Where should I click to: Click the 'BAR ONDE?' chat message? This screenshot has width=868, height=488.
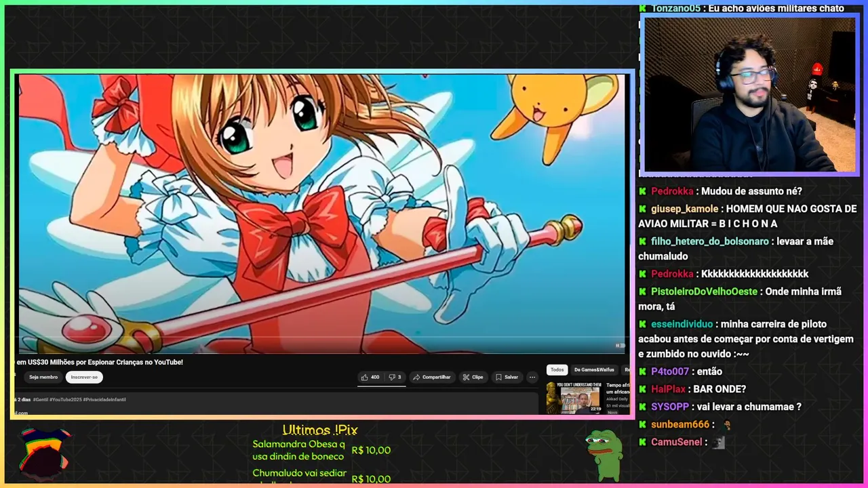[719, 389]
